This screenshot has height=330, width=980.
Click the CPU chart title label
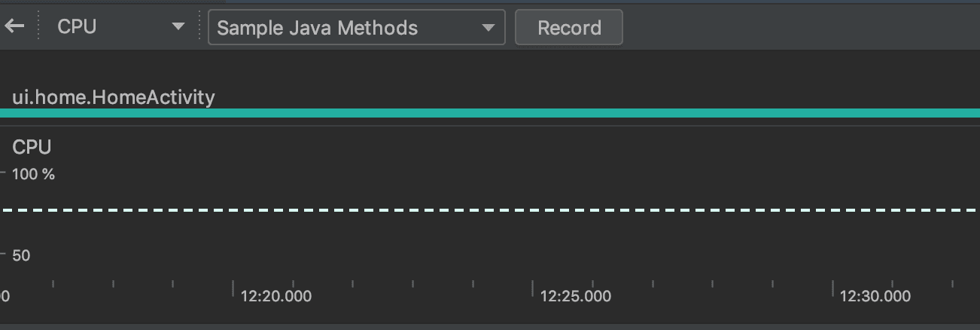click(32, 148)
